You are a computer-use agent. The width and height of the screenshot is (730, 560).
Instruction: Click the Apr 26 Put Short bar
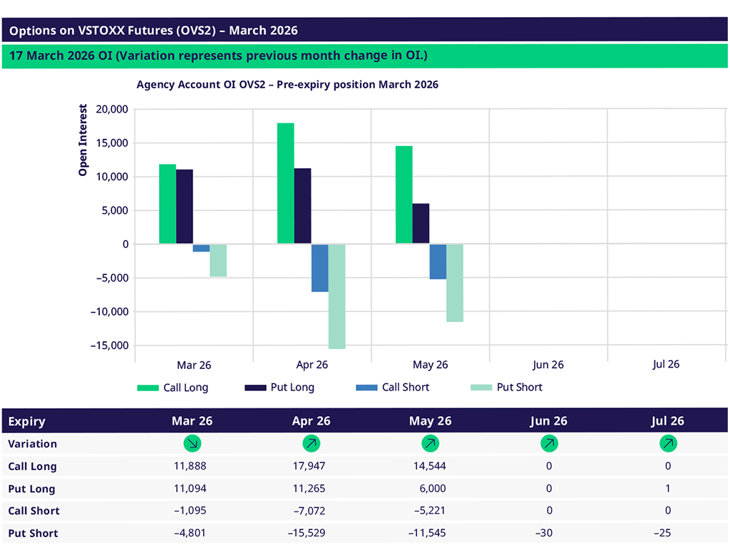[x=336, y=296]
